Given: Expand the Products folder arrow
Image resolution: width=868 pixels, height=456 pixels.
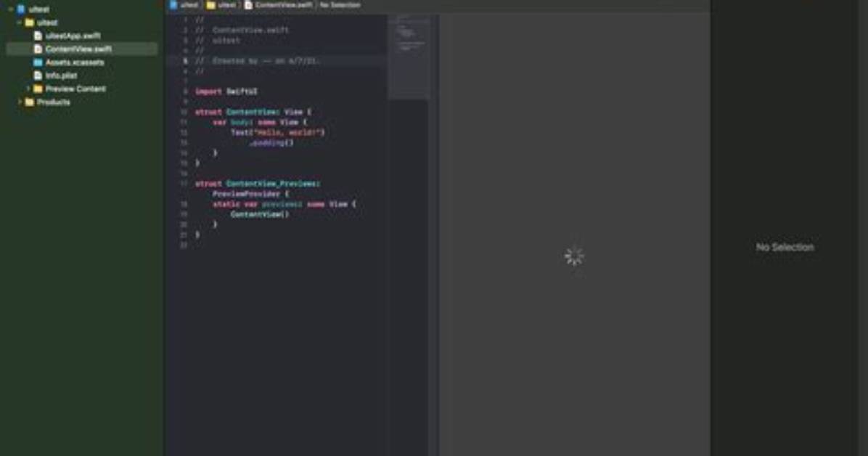Looking at the screenshot, I should [20, 102].
